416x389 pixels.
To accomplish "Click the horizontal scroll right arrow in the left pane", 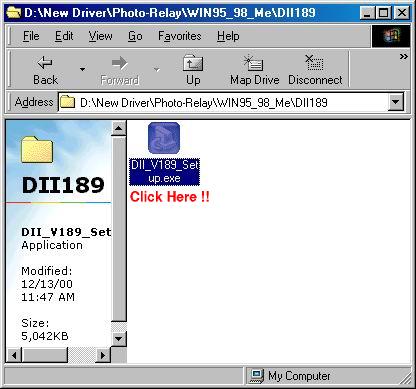I will [x=103, y=355].
